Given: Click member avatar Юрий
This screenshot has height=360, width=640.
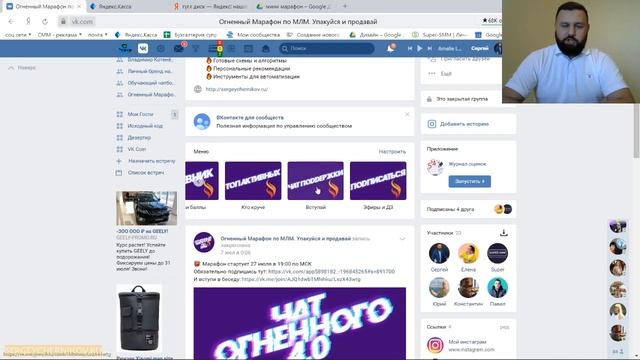Looking at the screenshot, I should 439,287.
